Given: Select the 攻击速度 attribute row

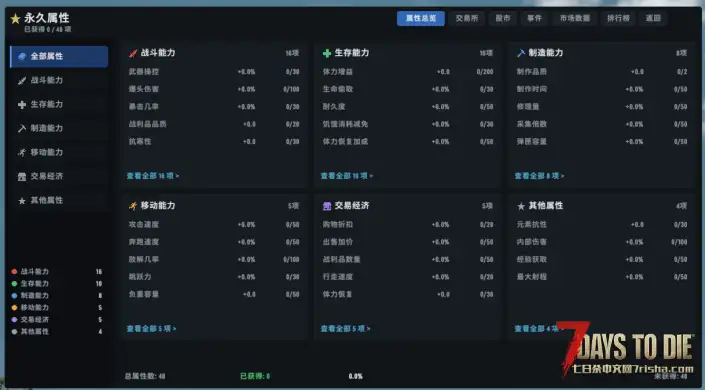Looking at the screenshot, I should [x=214, y=224].
